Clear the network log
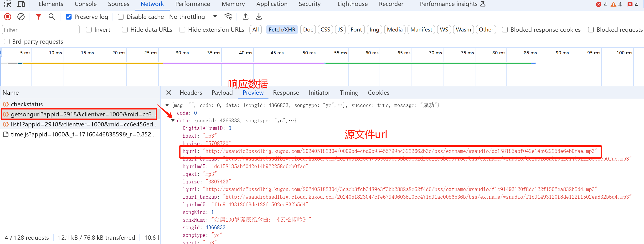 pyautogui.click(x=21, y=17)
